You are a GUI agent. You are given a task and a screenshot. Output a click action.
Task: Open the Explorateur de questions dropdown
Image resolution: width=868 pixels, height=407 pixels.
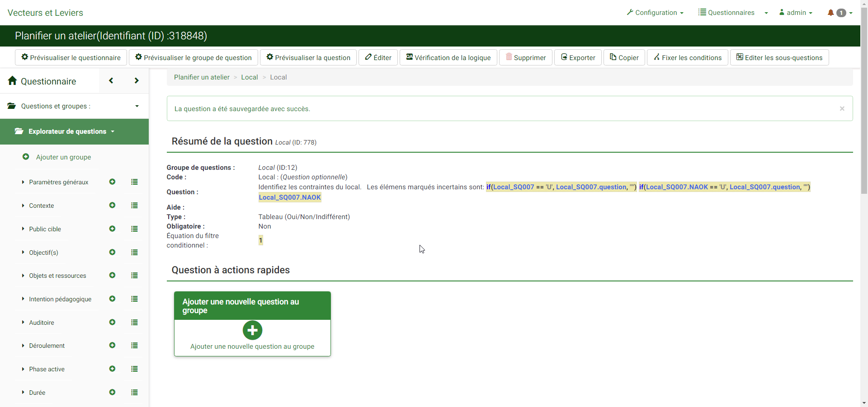coord(67,131)
